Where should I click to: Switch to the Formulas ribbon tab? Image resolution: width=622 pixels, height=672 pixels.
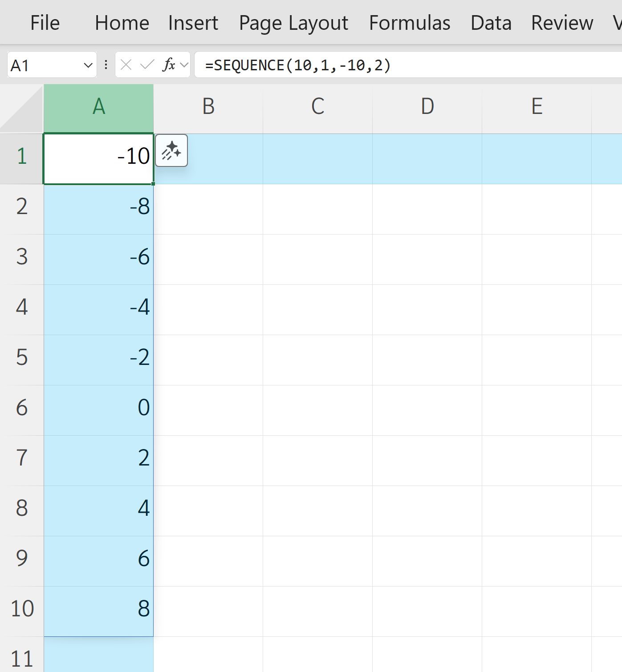(409, 22)
